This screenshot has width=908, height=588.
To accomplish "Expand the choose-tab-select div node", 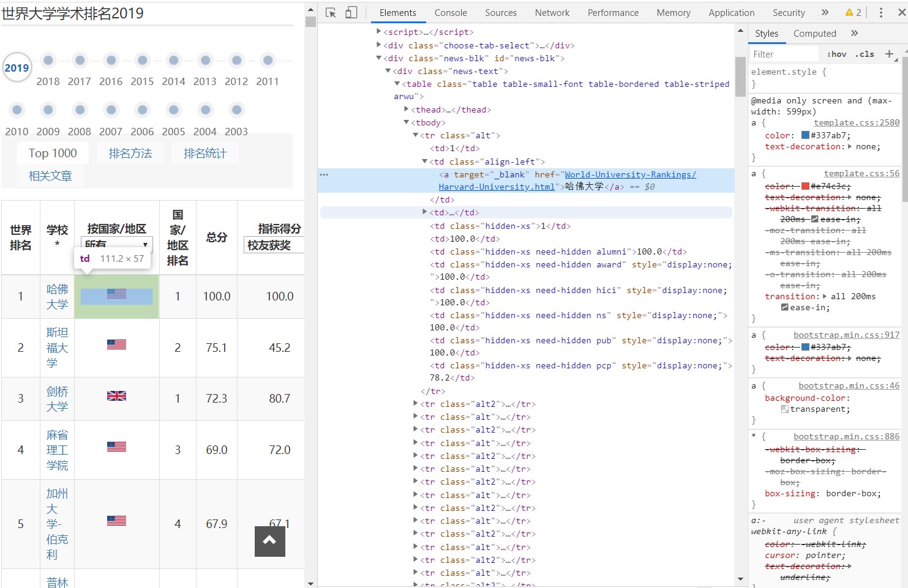I will pos(378,45).
